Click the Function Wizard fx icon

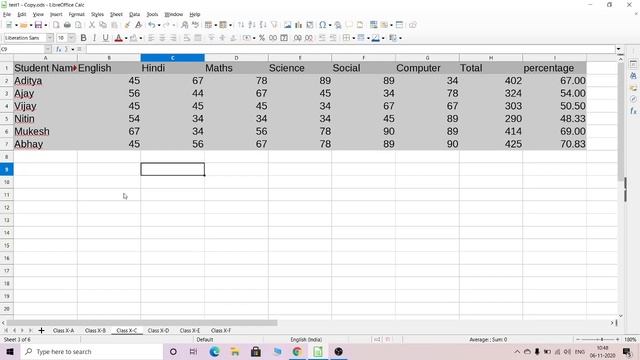pyautogui.click(x=59, y=49)
